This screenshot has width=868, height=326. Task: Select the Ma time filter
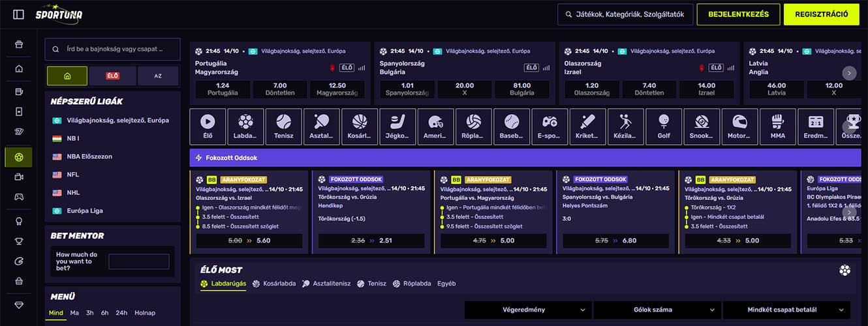[x=74, y=313]
